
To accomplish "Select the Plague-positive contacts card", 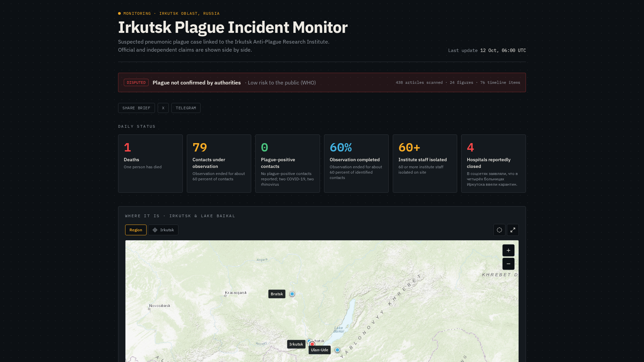I will tap(287, 164).
